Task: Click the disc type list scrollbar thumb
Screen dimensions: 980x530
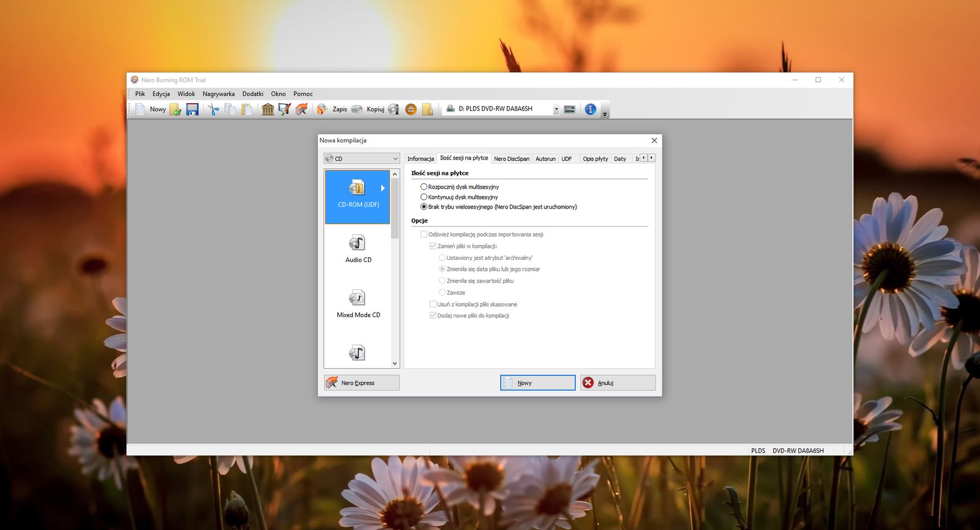Action: tap(395, 209)
